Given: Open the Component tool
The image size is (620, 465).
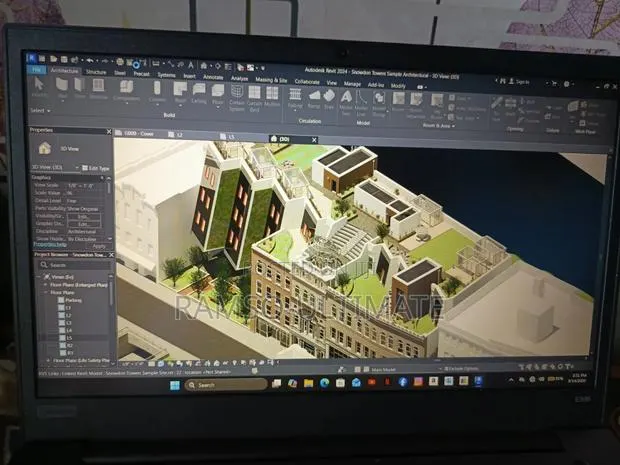Looking at the screenshot, I should [127, 90].
